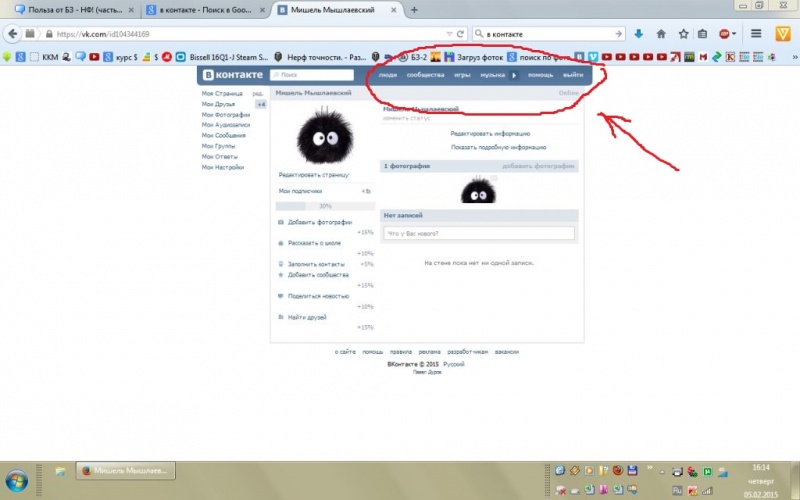The height and width of the screenshot is (500, 800).
Task: Click the ВКонтакте logo
Action: 233,74
